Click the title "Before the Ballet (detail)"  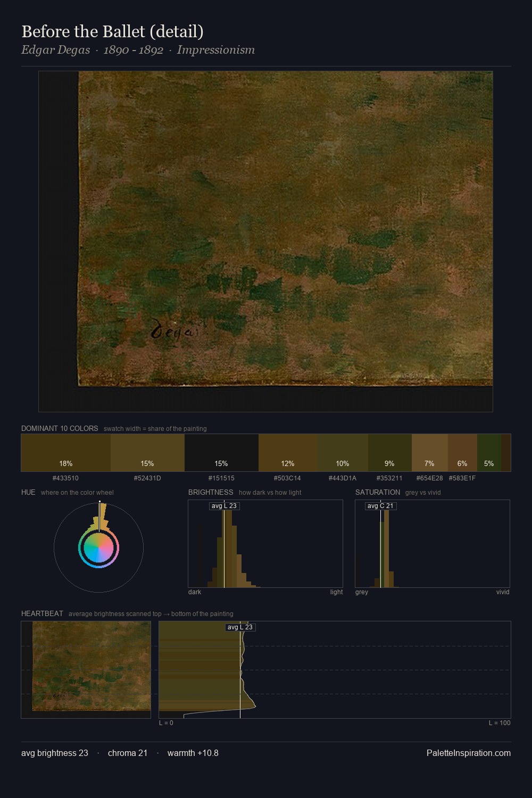[x=112, y=31]
